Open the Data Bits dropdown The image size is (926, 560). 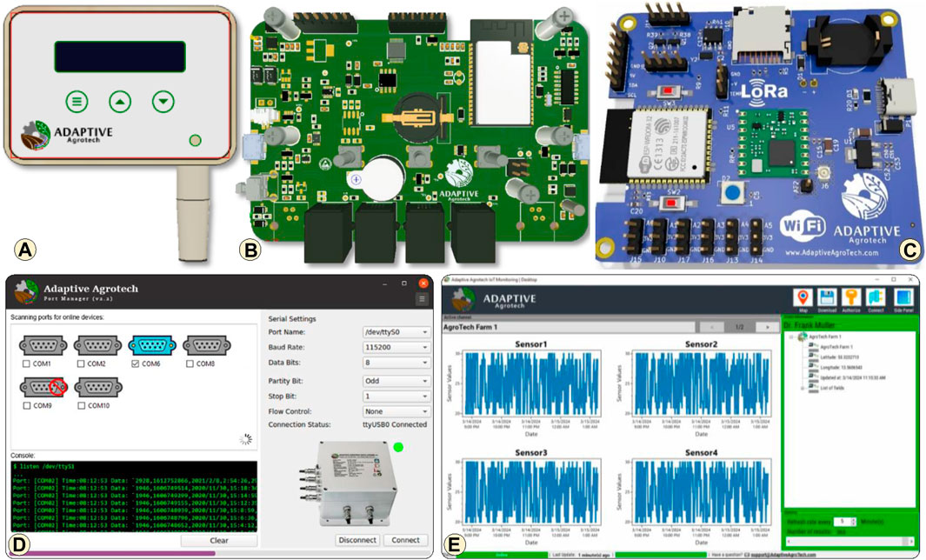pos(396,363)
